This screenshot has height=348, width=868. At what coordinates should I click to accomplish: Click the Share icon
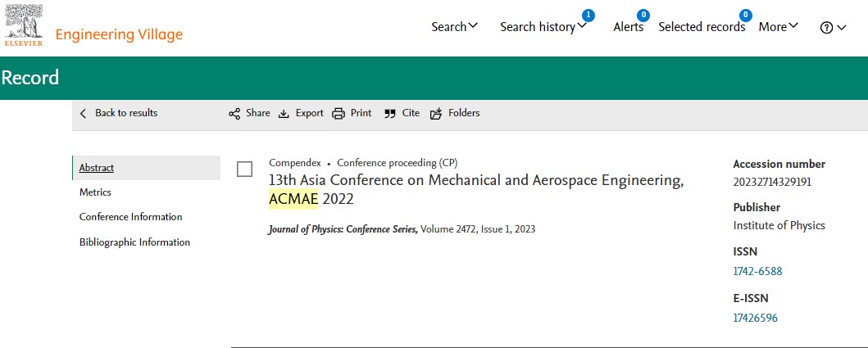(x=234, y=114)
